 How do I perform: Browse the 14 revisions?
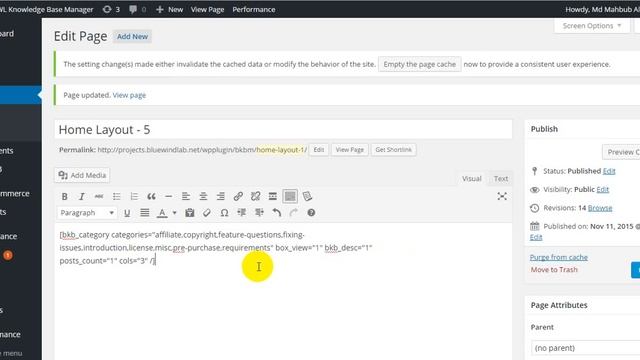click(600, 208)
